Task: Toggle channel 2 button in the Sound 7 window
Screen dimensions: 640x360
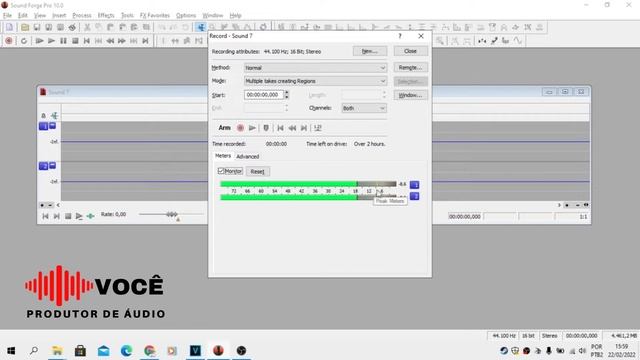Action: tap(43, 166)
